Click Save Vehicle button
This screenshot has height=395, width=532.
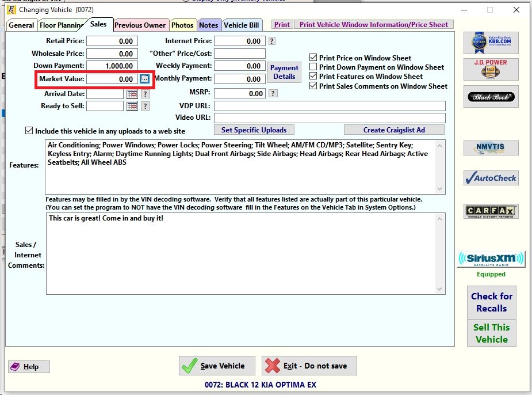pyautogui.click(x=217, y=366)
